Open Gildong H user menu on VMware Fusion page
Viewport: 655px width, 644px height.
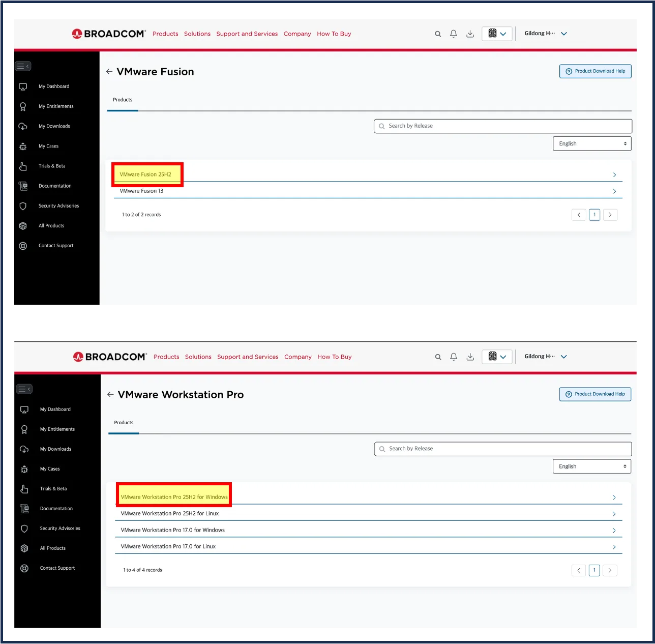[546, 34]
